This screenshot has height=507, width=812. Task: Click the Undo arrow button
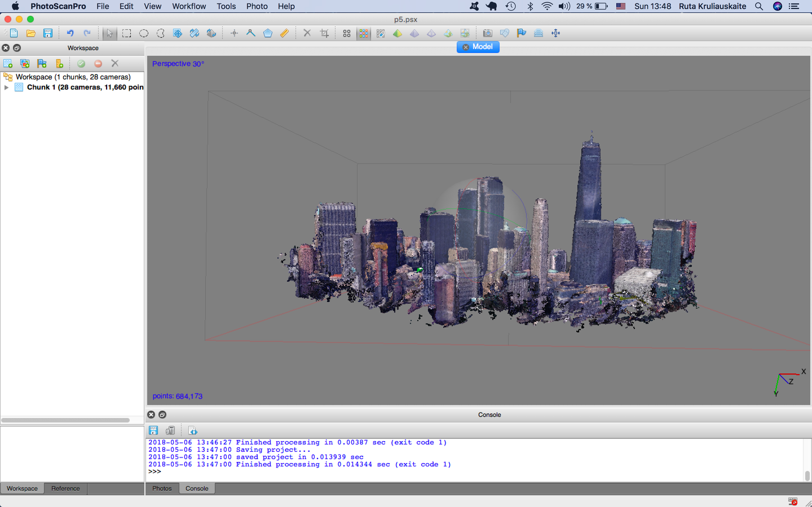pos(70,33)
